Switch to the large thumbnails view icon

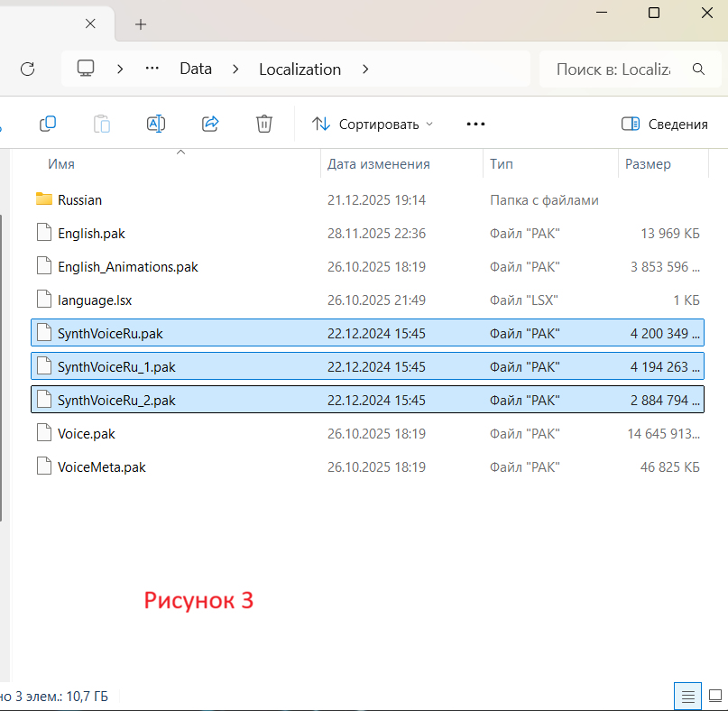tap(714, 696)
